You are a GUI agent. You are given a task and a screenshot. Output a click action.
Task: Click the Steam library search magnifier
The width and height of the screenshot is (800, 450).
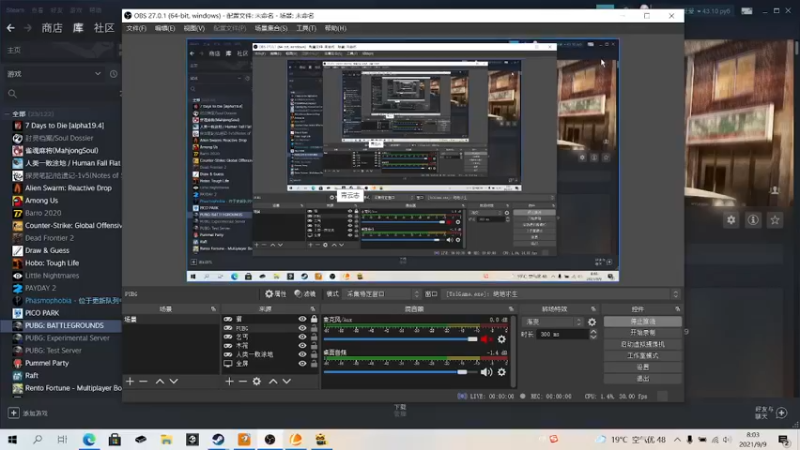[12, 94]
